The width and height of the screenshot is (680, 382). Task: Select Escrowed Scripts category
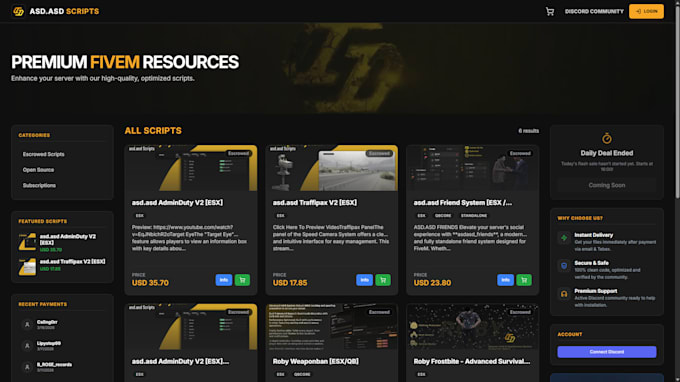(43, 154)
